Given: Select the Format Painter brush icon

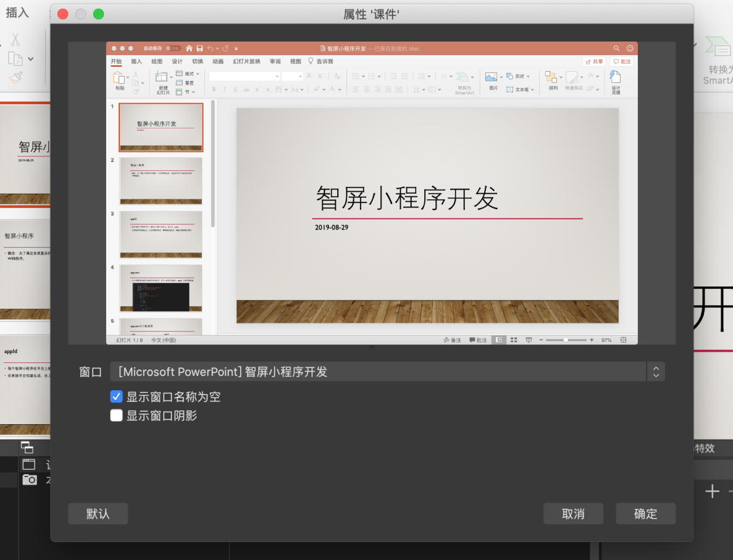Looking at the screenshot, I should [x=16, y=78].
